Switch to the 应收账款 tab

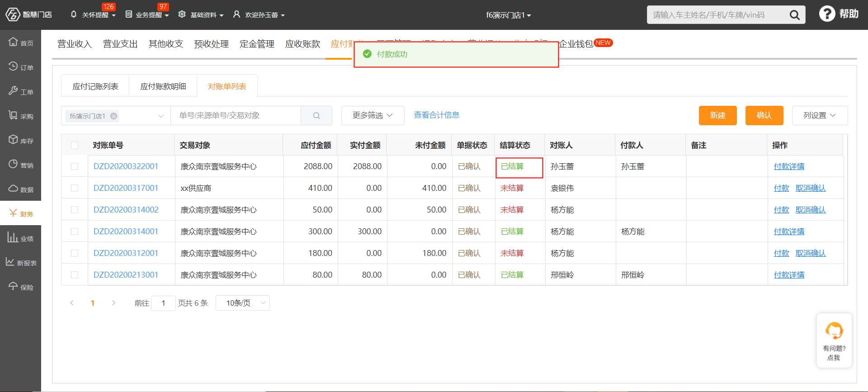303,44
